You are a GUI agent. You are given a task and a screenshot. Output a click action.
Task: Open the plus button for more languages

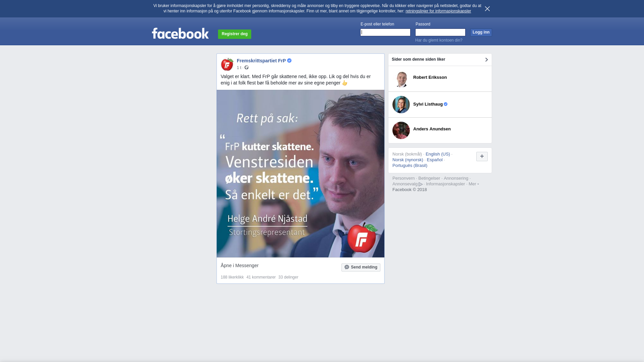[482, 157]
